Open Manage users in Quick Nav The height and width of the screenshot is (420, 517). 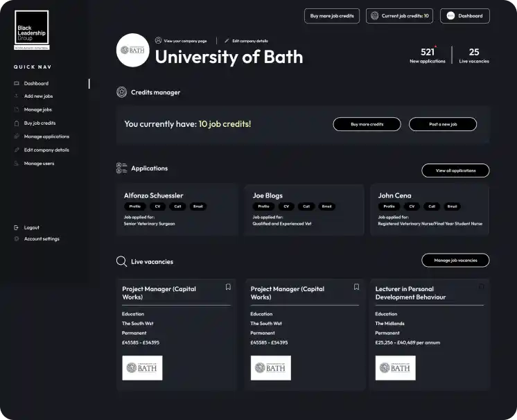(x=39, y=163)
